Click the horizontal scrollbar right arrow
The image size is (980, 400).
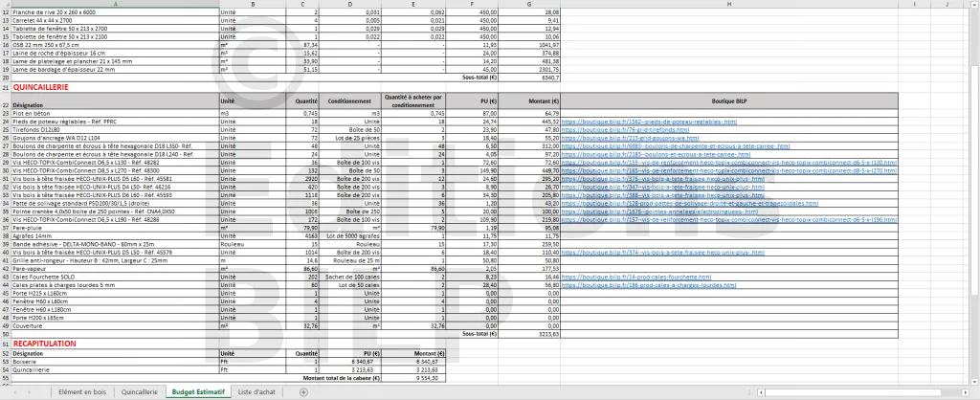(964, 392)
